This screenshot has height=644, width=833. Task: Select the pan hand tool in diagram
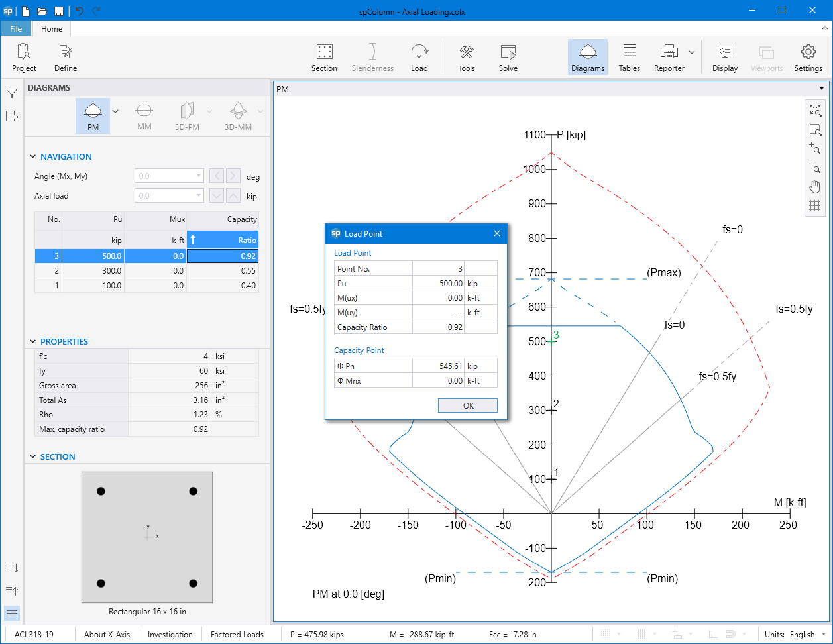click(815, 187)
